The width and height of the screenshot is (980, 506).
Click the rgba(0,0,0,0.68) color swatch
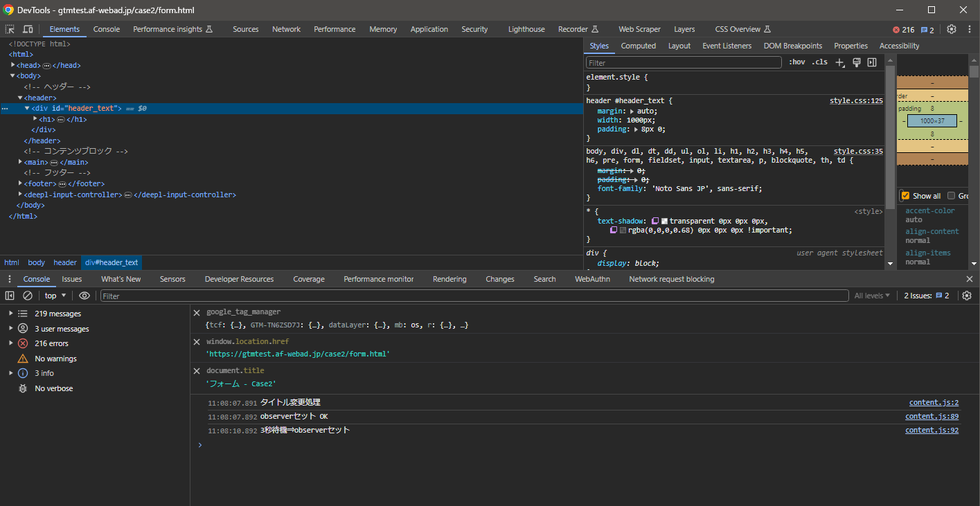click(623, 231)
